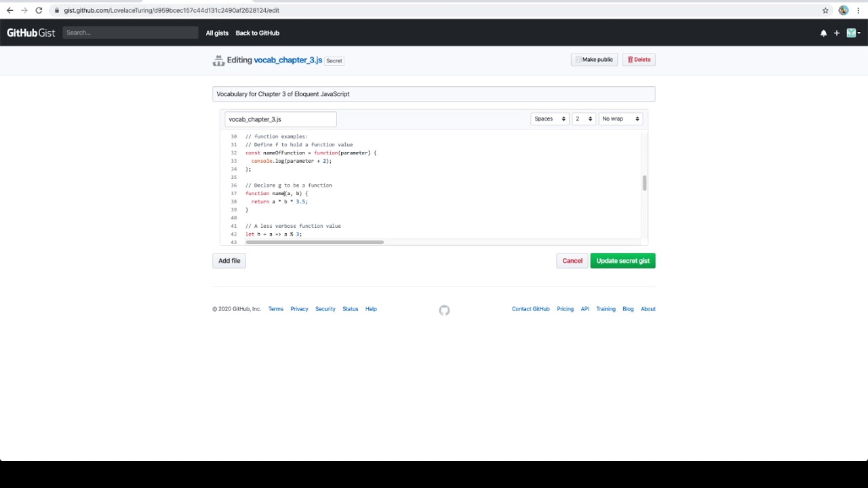Image resolution: width=868 pixels, height=488 pixels.
Task: Bookmark this page with the star icon
Action: (x=825, y=10)
